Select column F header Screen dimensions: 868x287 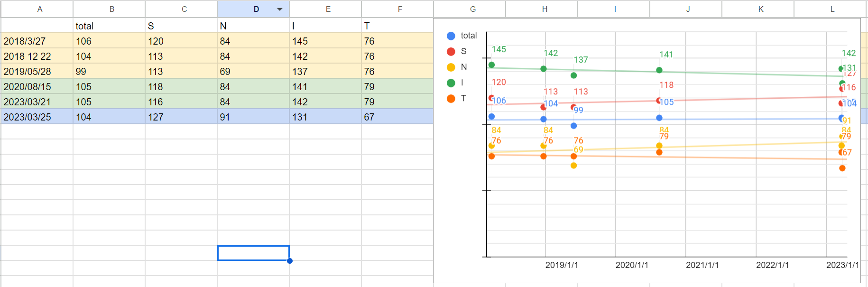point(399,9)
